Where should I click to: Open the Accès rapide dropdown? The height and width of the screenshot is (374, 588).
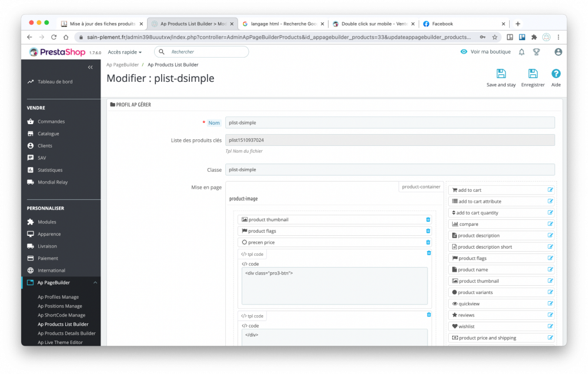tap(125, 52)
